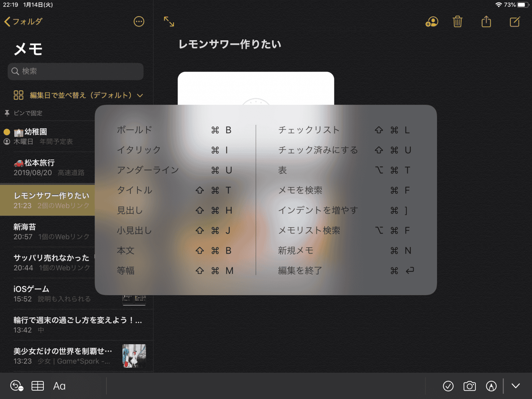532x399 pixels.
Task: Go back to フォルダ list
Action: [x=23, y=22]
